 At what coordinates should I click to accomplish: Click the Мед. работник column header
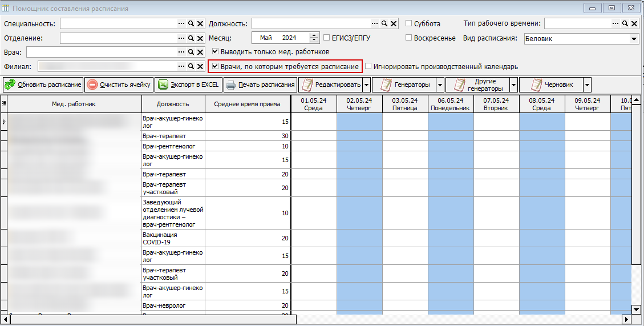[74, 104]
